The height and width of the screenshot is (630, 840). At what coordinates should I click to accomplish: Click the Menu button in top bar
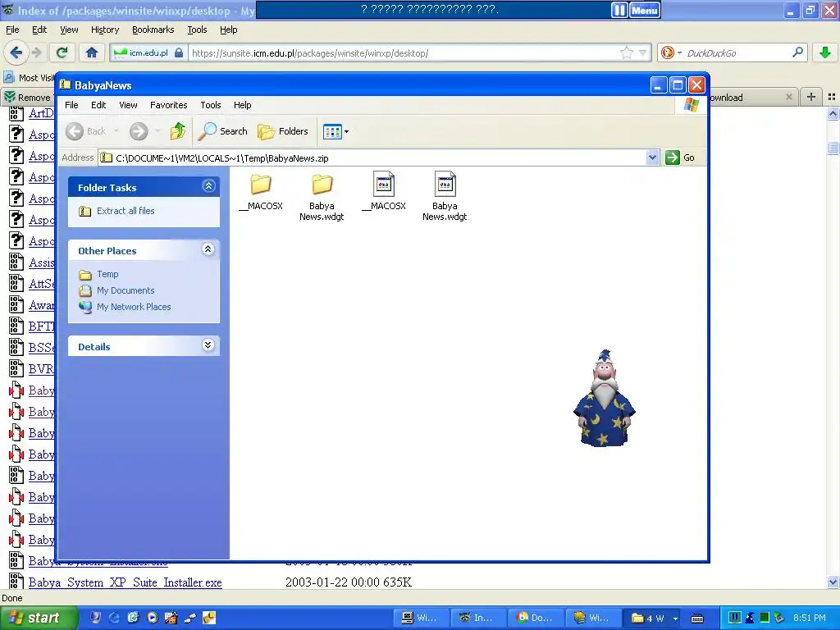[x=645, y=10]
